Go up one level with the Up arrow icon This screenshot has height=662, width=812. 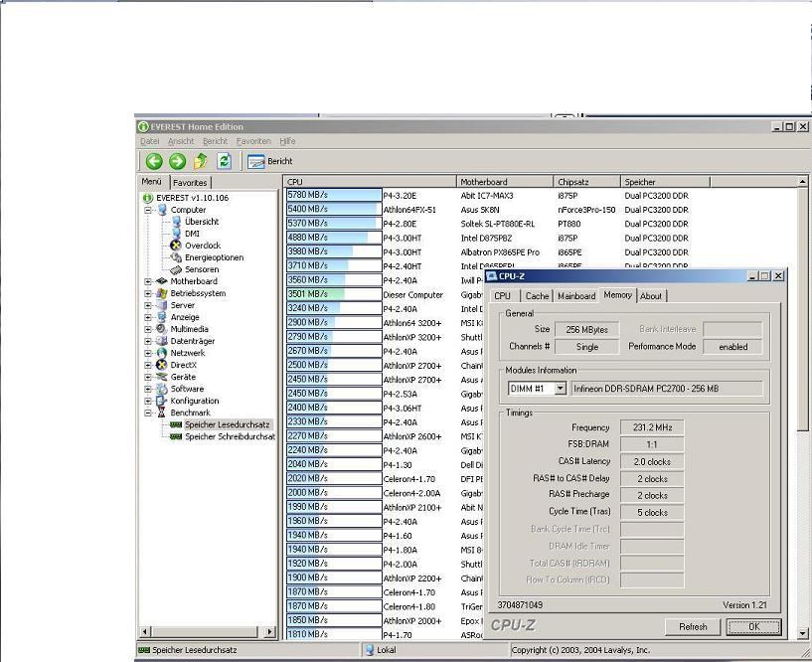coord(201,161)
